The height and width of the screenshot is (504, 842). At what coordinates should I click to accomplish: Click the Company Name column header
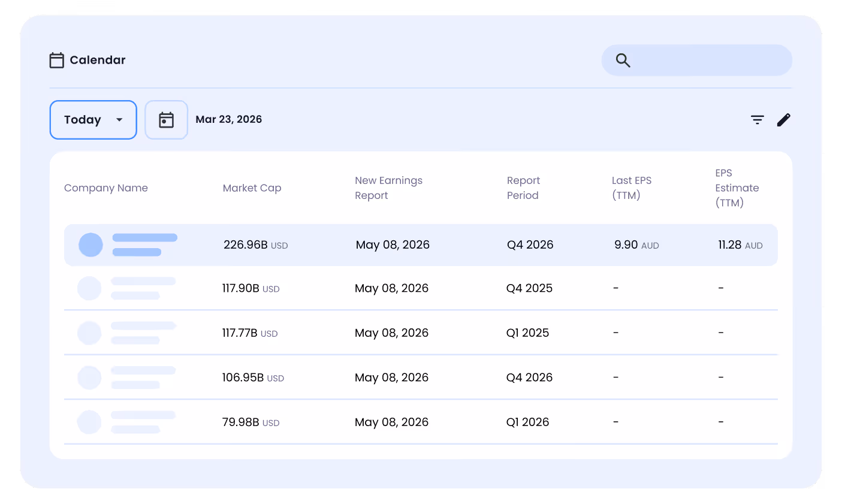106,188
